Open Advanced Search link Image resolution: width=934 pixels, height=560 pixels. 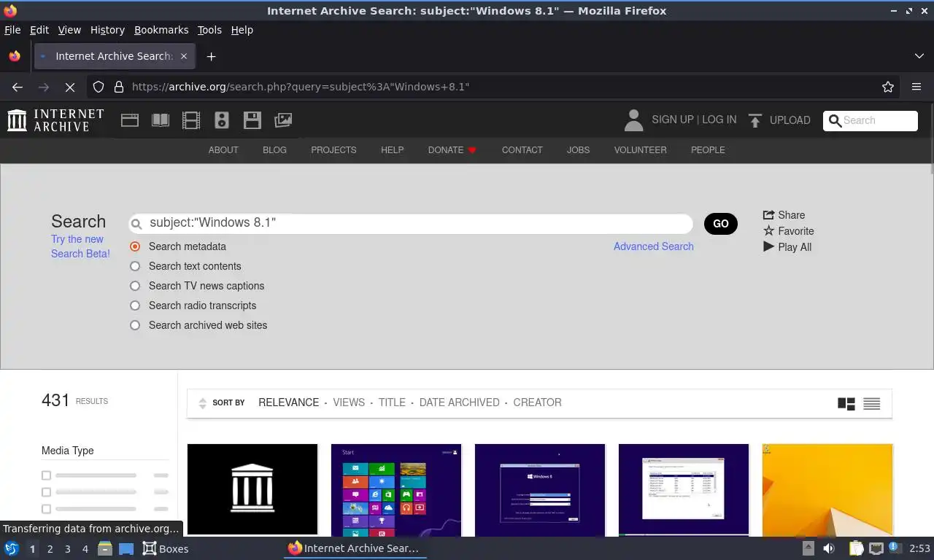654,246
